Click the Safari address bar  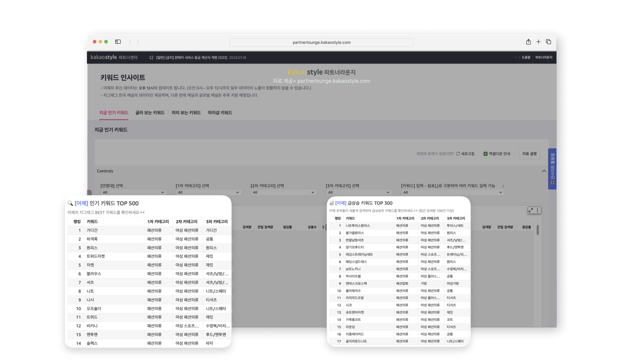321,42
